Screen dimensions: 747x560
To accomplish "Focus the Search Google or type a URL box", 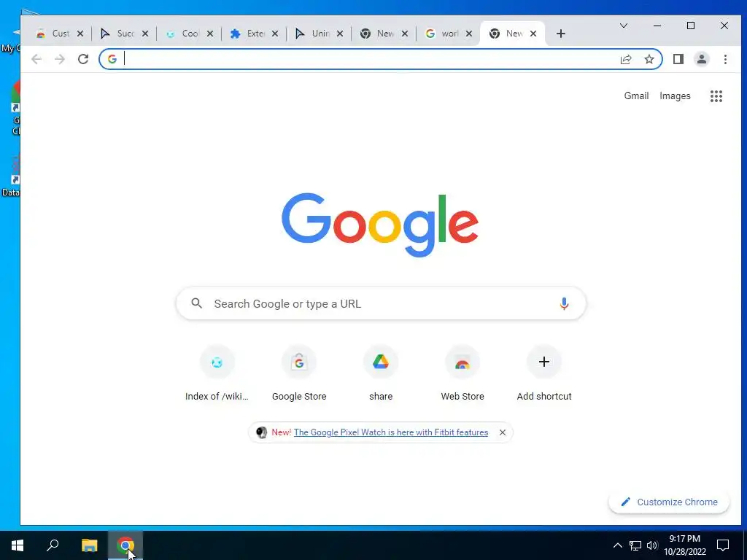I will click(x=381, y=303).
